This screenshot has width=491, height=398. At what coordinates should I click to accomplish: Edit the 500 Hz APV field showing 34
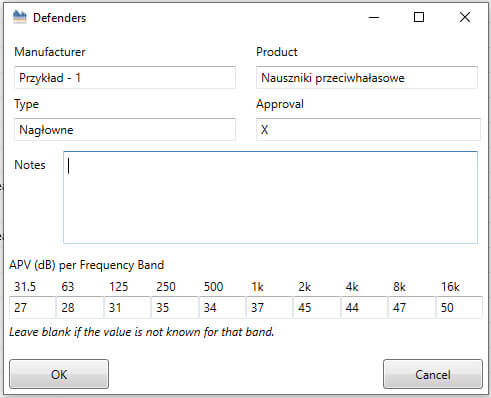tap(222, 307)
